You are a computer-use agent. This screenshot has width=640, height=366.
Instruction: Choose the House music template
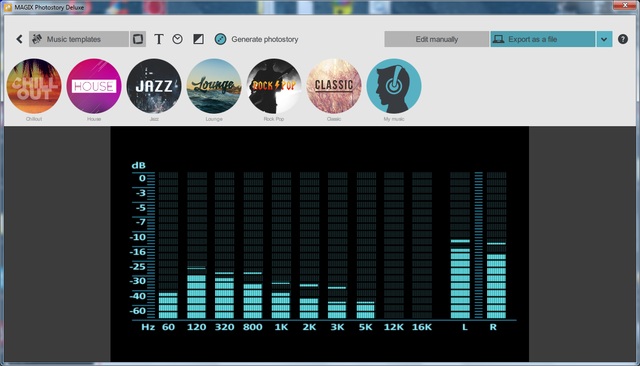pos(94,86)
